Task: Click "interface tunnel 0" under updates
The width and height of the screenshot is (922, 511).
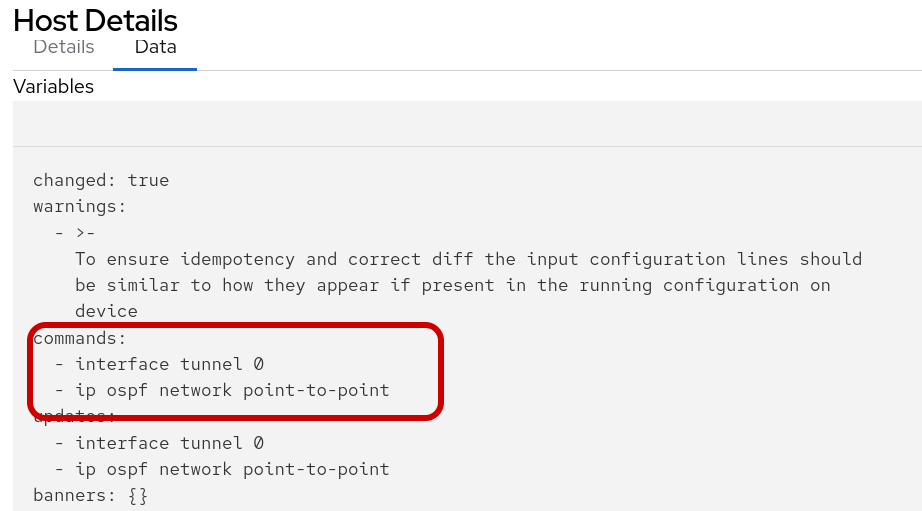Action: click(169, 443)
